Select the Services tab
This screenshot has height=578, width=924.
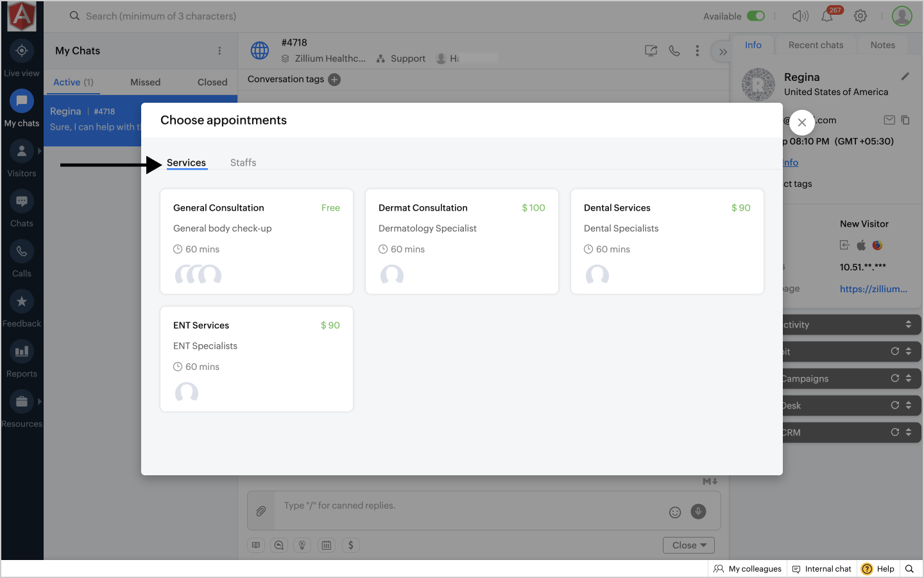pyautogui.click(x=186, y=162)
